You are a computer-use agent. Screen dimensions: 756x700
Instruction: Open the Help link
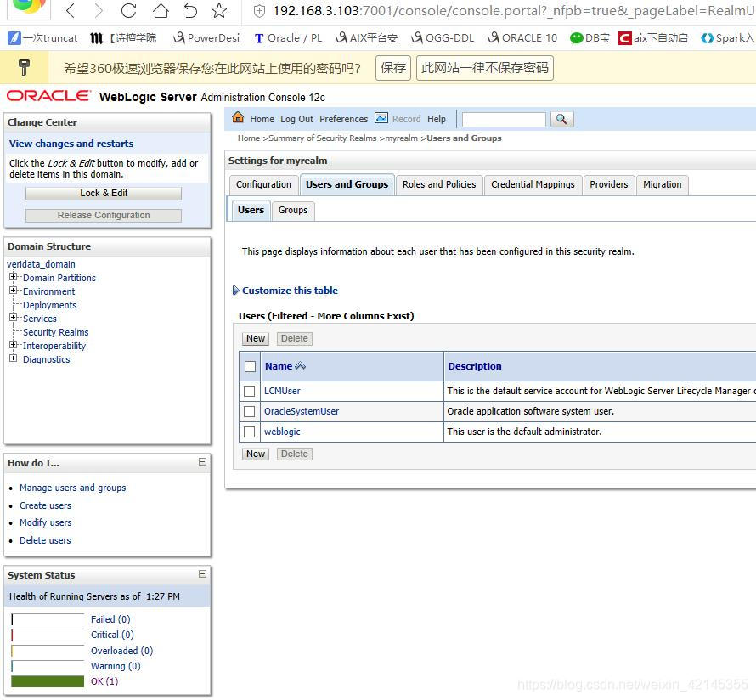tap(437, 119)
